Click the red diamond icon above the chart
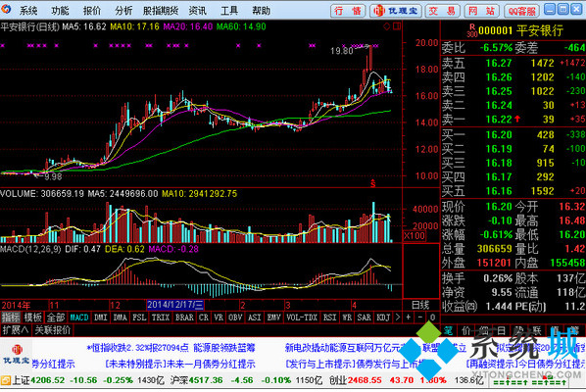 pos(387,26)
